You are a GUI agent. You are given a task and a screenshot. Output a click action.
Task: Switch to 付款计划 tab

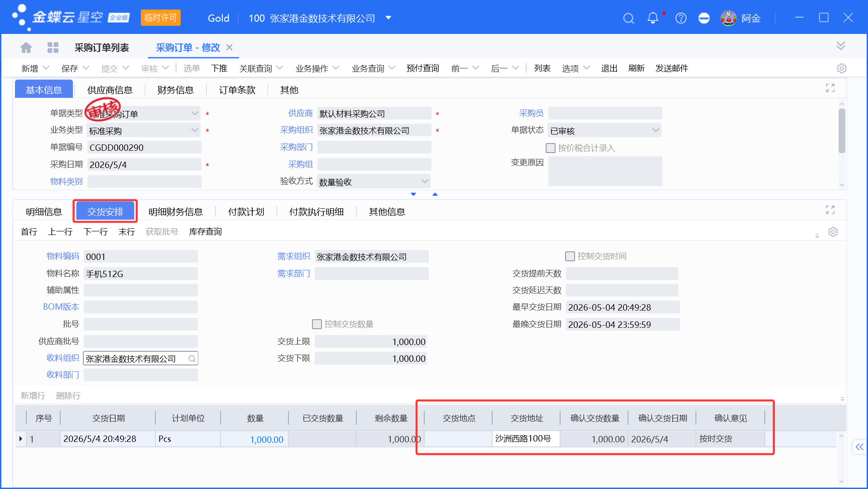coord(246,211)
